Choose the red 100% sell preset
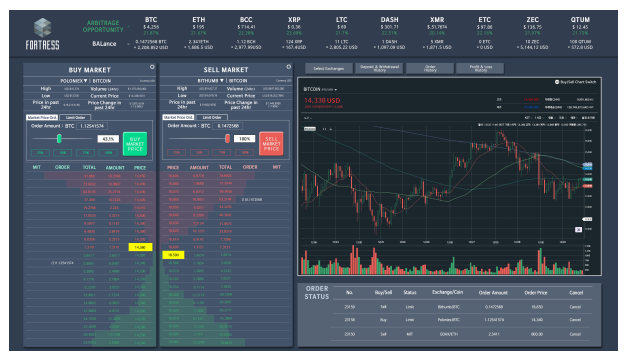Screen dimensions: 627x361 coord(245,153)
